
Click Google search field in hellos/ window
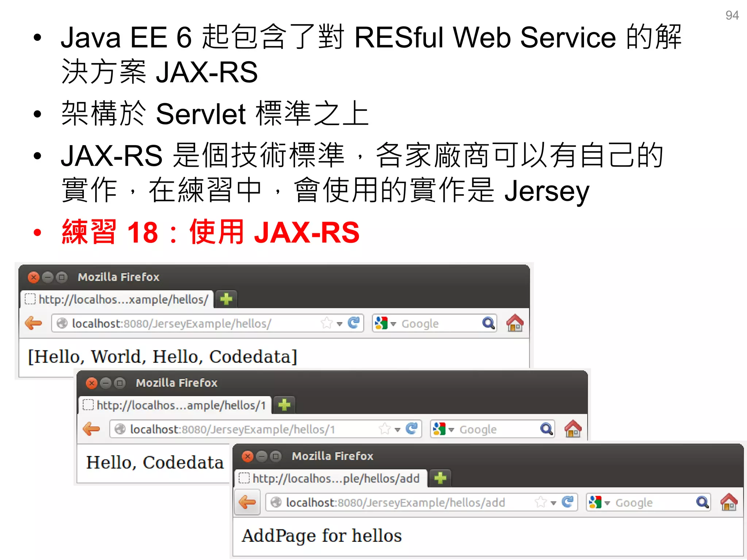pos(434,323)
